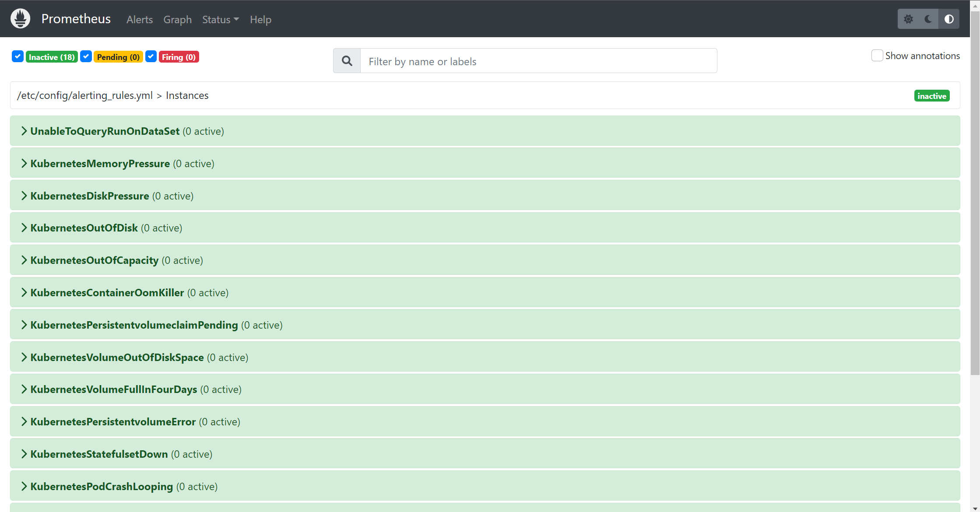Expand KubernetesOutOfCapacity alert rule
Viewport: 980px width, 512px height.
[x=485, y=260]
